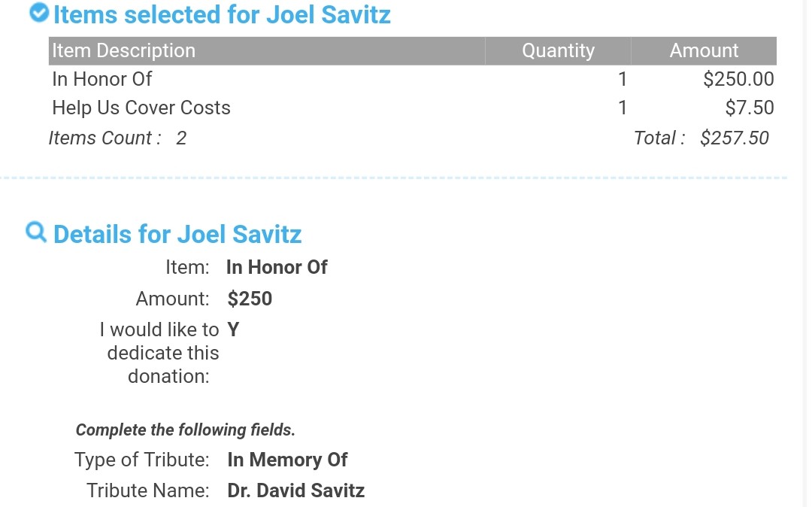
Task: Click the Items Count summary text
Action: click(x=117, y=138)
